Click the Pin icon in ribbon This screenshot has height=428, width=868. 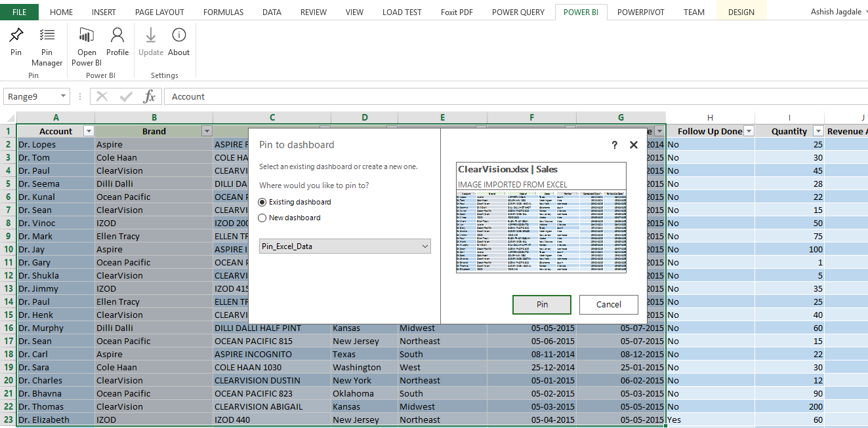(16, 36)
